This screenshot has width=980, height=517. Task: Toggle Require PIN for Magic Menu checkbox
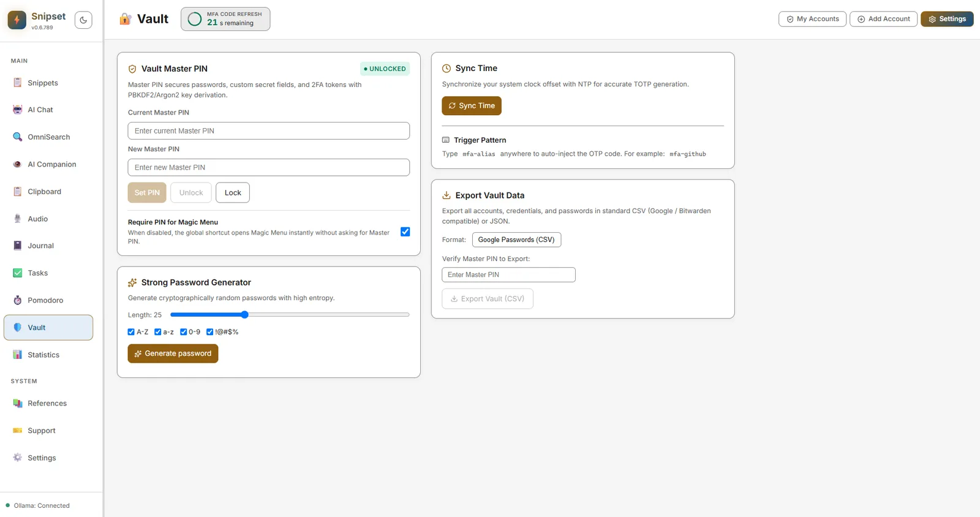tap(405, 232)
